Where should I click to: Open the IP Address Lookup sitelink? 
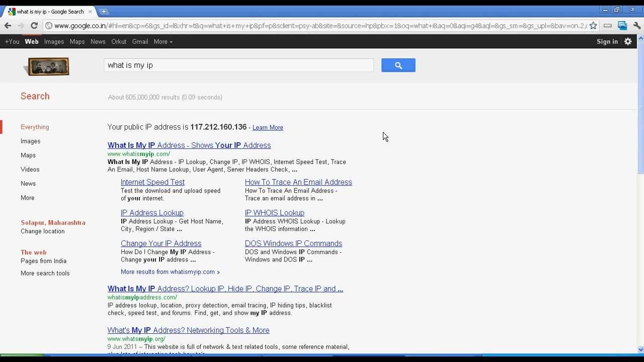tap(152, 213)
